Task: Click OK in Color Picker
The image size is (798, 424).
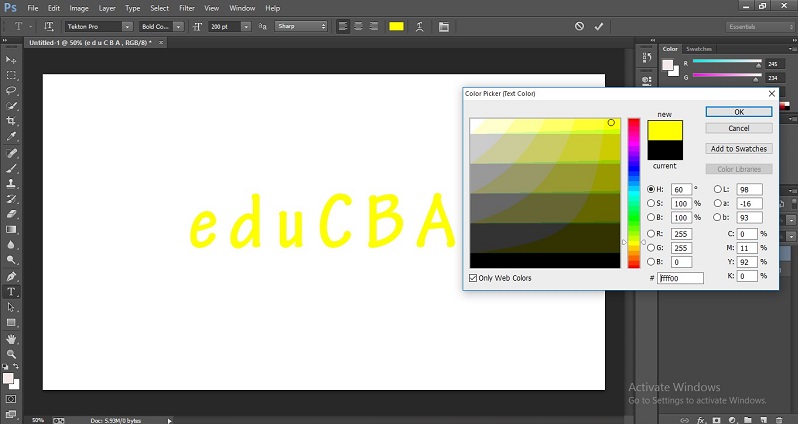Action: 739,112
